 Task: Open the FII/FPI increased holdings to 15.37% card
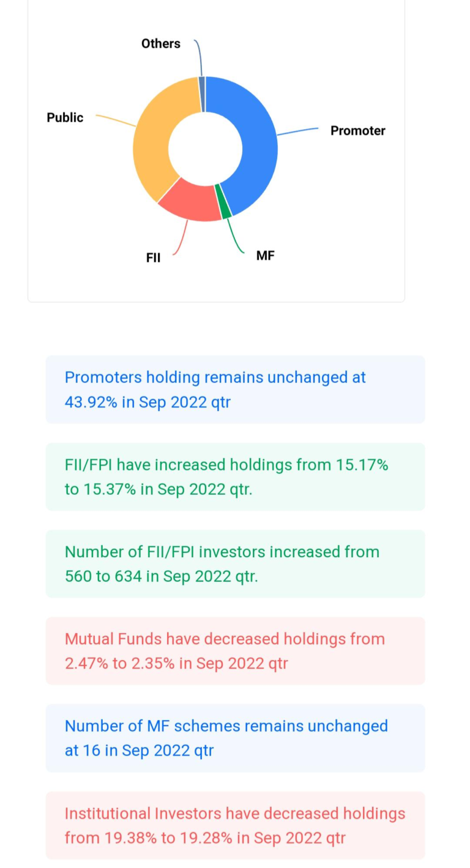pyautogui.click(x=235, y=477)
